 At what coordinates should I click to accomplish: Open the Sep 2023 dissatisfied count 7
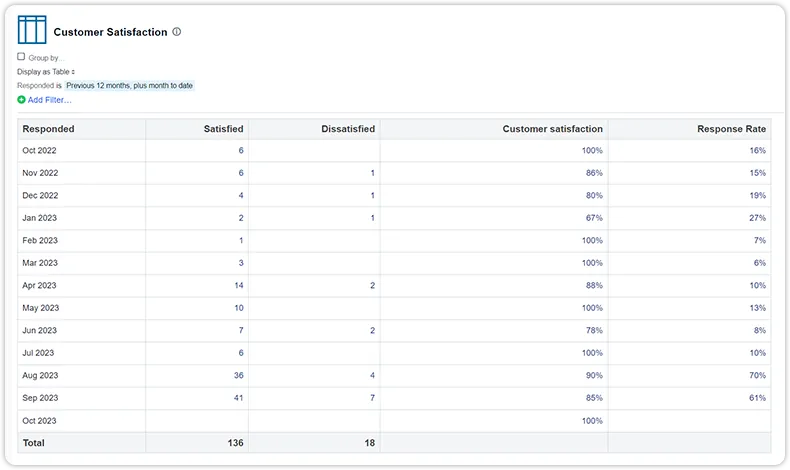(372, 398)
